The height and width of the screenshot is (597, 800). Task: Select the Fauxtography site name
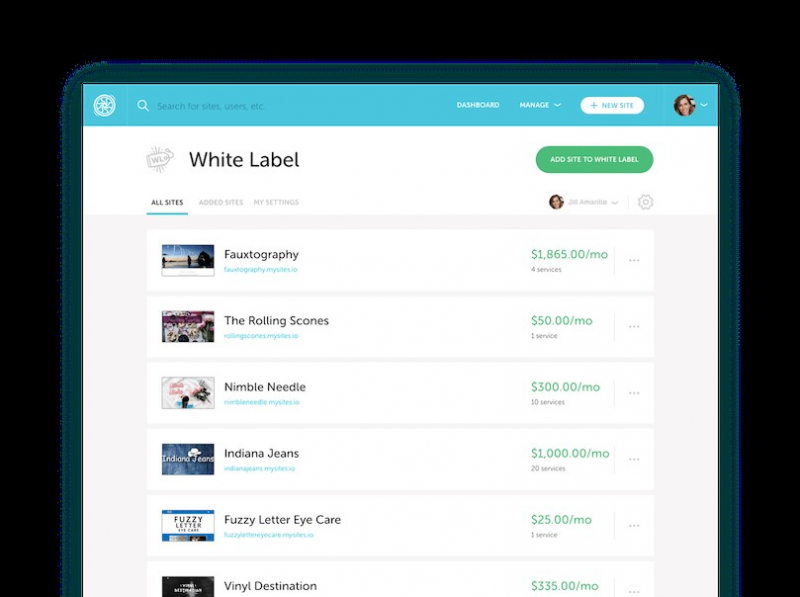261,254
